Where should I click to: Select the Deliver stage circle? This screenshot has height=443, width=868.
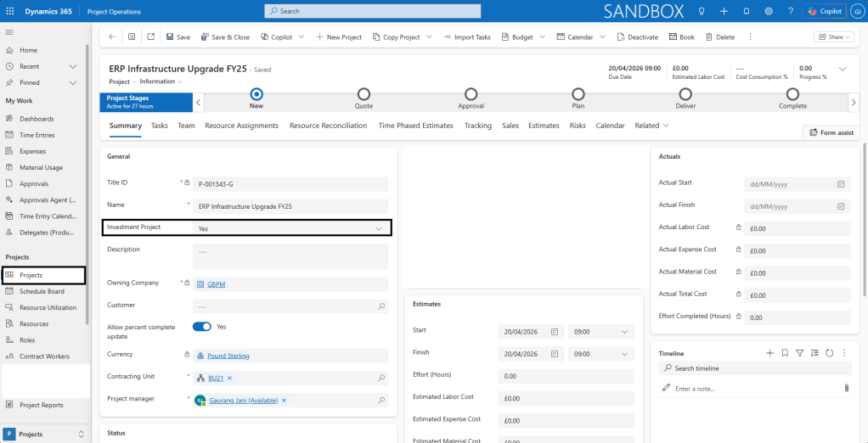[x=685, y=94]
